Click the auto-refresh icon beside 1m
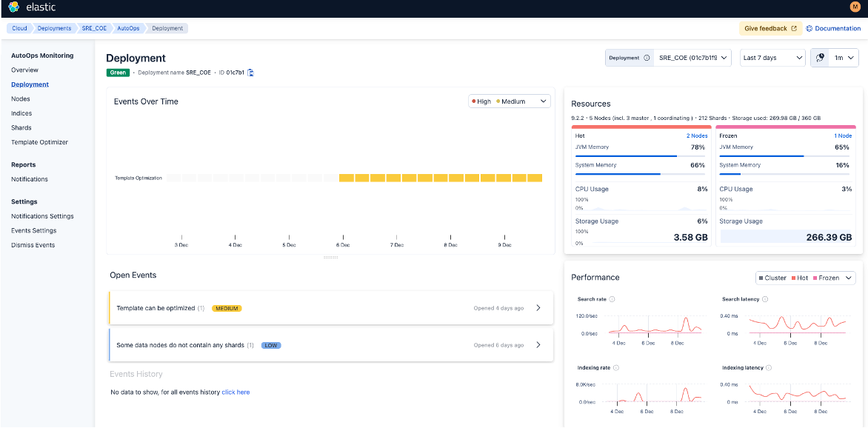The width and height of the screenshot is (868, 428). (820, 58)
